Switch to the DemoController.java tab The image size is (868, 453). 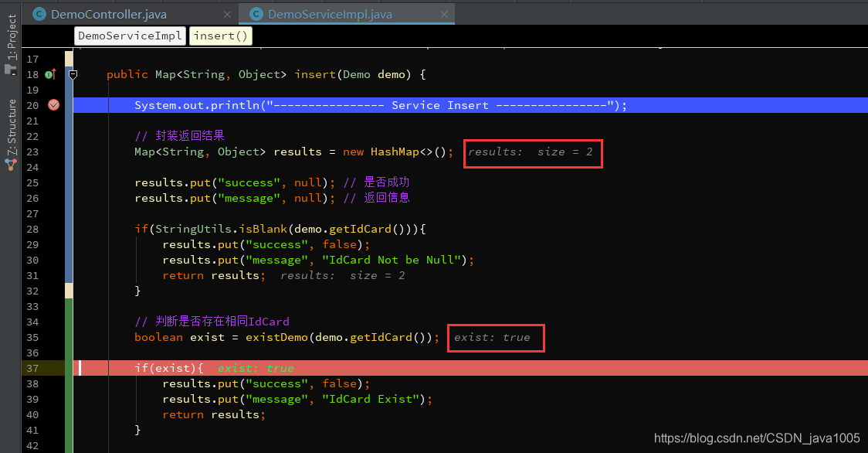click(x=108, y=15)
